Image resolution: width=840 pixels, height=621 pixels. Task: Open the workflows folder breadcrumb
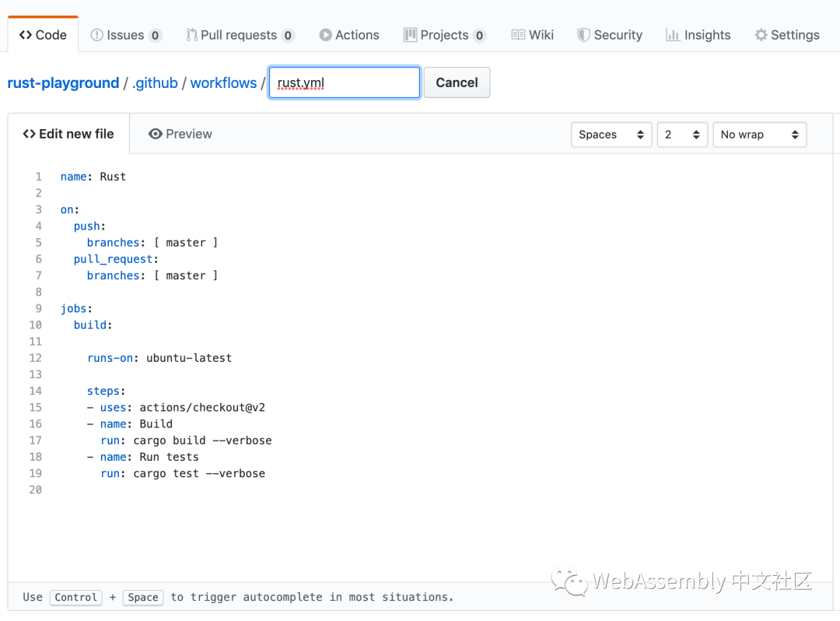click(223, 83)
